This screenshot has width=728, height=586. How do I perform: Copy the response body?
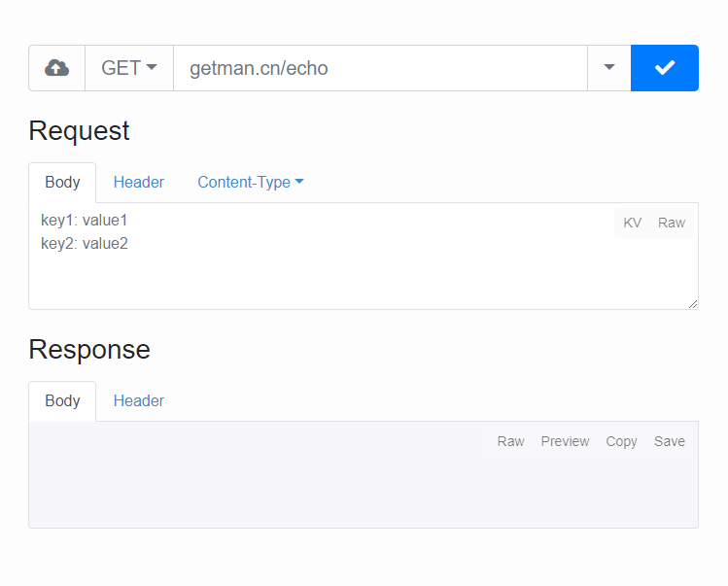(x=621, y=441)
